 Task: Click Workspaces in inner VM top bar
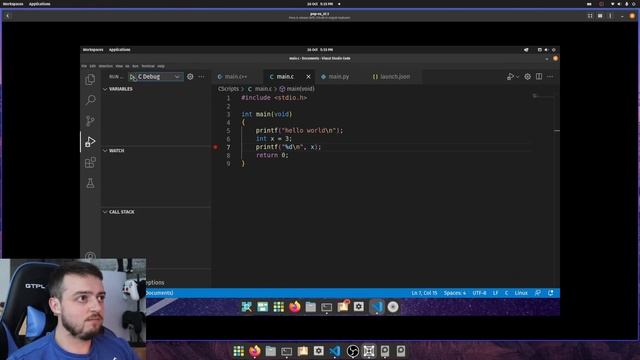[x=93, y=50]
